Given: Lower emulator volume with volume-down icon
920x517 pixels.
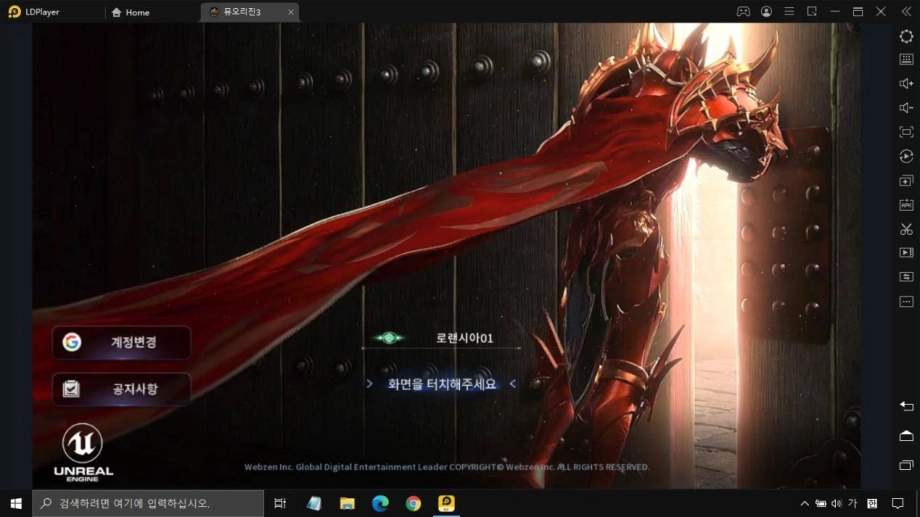Looking at the screenshot, I should pyautogui.click(x=906, y=107).
